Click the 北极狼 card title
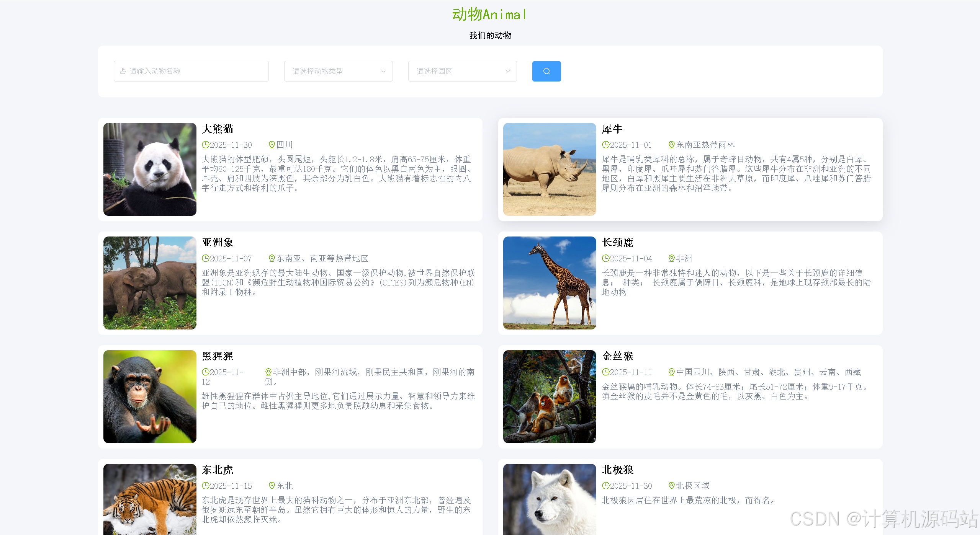 tap(617, 470)
